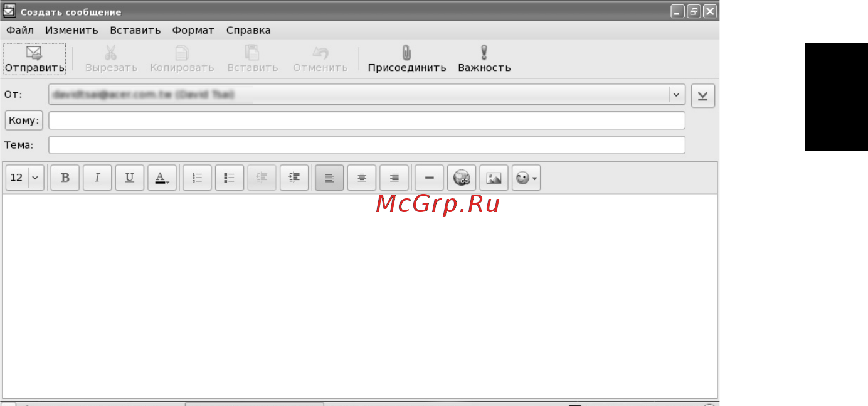Expand additional header fields arrow button

703,95
